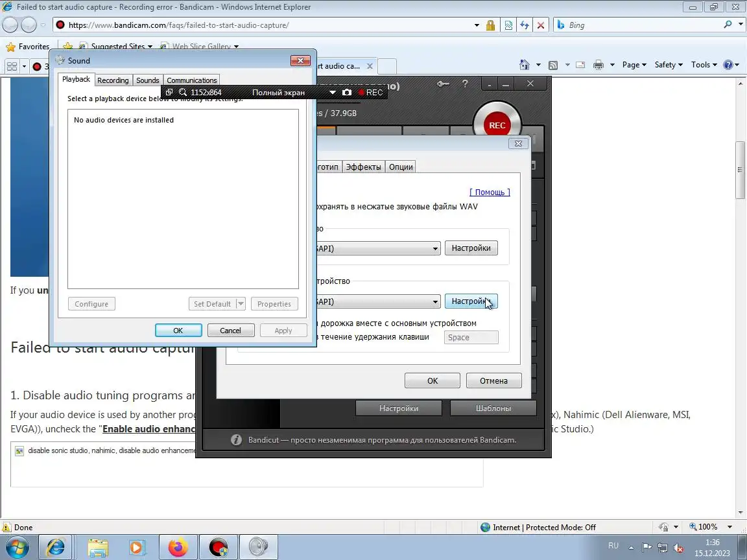Image resolution: width=747 pixels, height=560 pixels.
Task: Click the Print icon in IE command bar
Action: (599, 65)
